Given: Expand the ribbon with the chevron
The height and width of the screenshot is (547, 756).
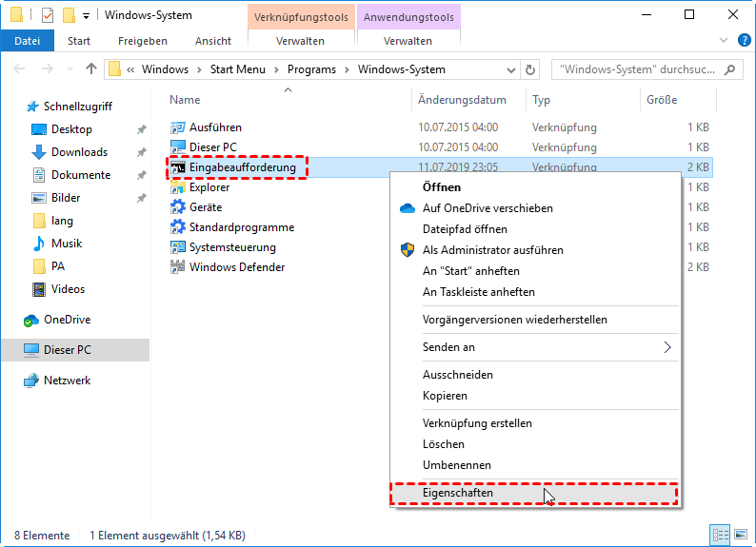Looking at the screenshot, I should [x=724, y=41].
